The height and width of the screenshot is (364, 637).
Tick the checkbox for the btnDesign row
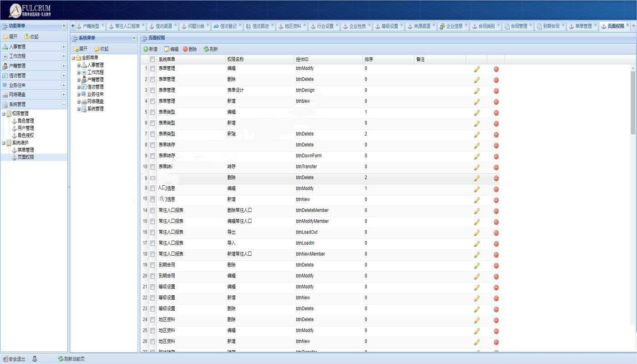coord(152,91)
